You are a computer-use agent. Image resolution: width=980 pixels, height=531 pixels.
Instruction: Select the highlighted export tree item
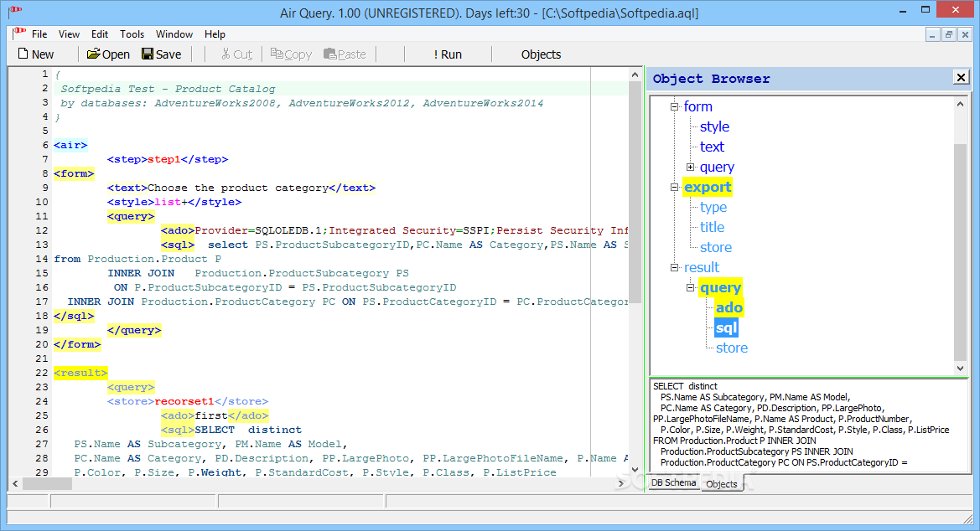click(707, 187)
